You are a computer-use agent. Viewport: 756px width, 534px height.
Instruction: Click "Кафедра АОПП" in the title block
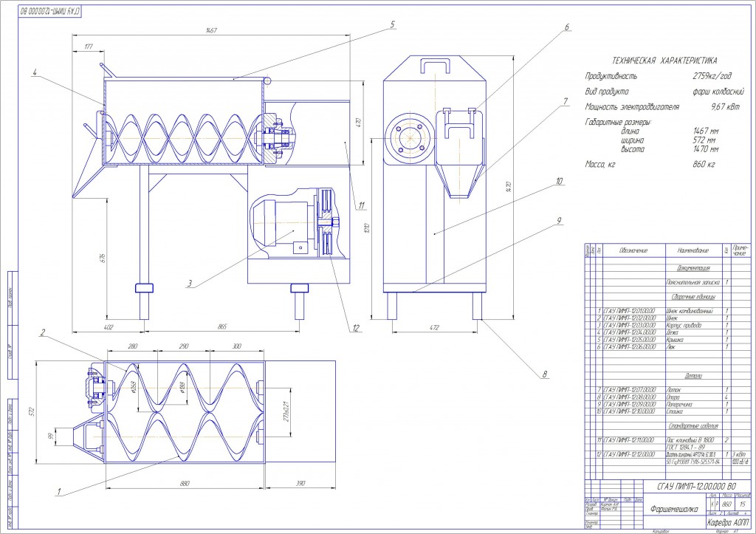pyautogui.click(x=728, y=524)
